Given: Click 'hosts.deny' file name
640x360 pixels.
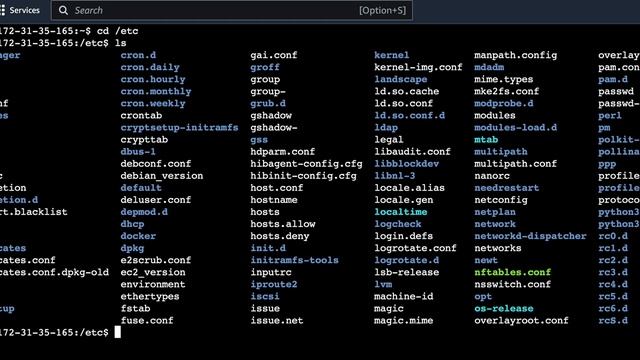Looking at the screenshot, I should [x=280, y=236].
